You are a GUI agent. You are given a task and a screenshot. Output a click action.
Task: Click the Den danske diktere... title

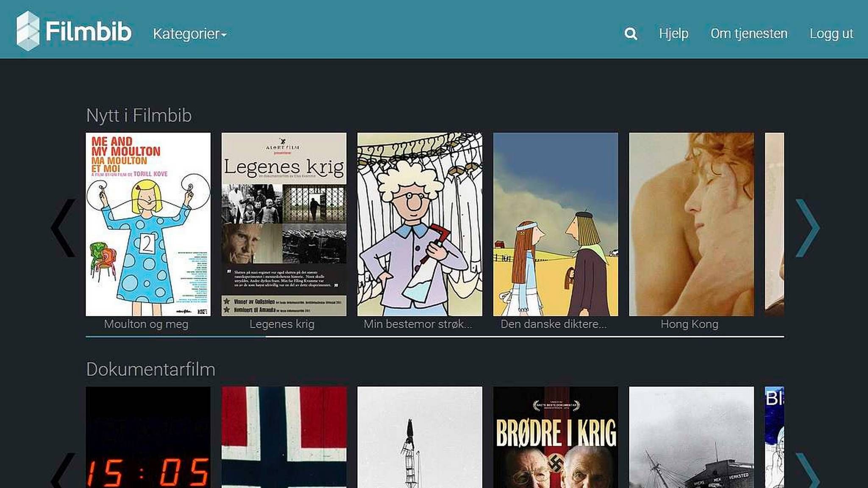click(554, 324)
